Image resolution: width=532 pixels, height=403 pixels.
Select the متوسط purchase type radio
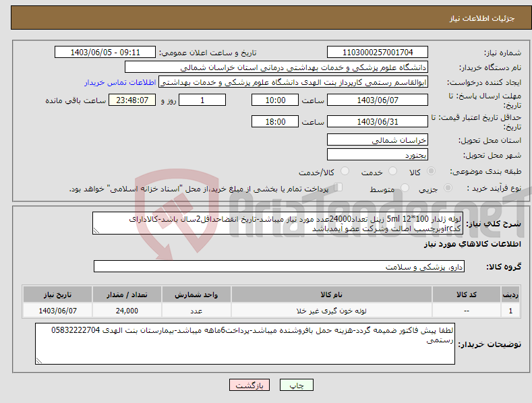click(x=405, y=187)
